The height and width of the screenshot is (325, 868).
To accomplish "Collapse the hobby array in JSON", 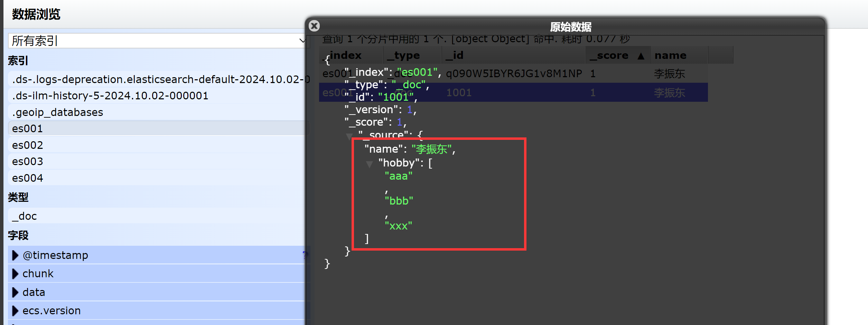I will (x=369, y=164).
